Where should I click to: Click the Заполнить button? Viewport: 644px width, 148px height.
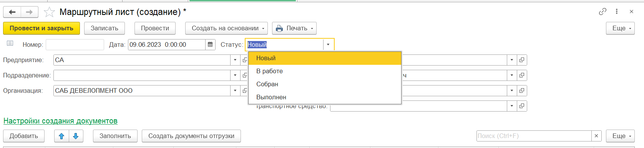(115, 136)
